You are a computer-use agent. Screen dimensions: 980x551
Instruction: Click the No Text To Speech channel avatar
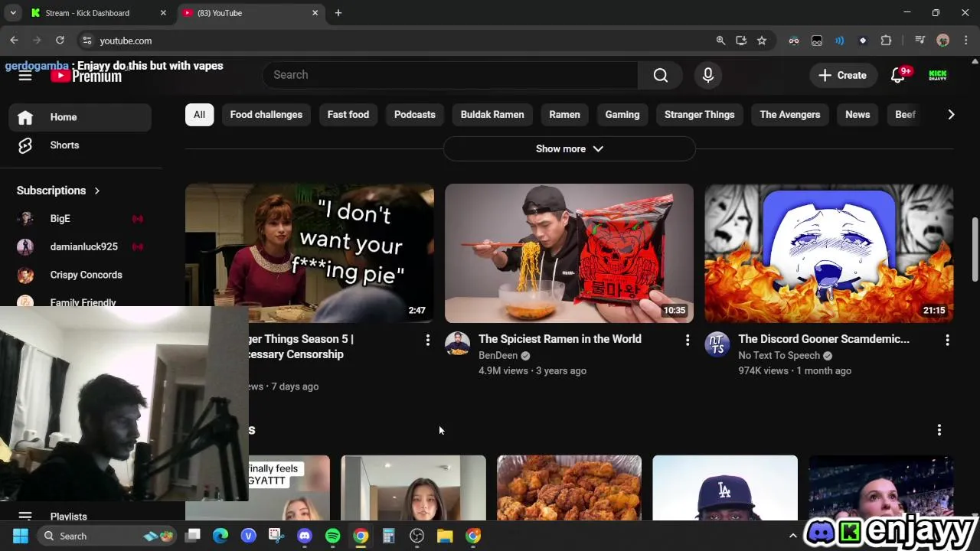pyautogui.click(x=717, y=344)
